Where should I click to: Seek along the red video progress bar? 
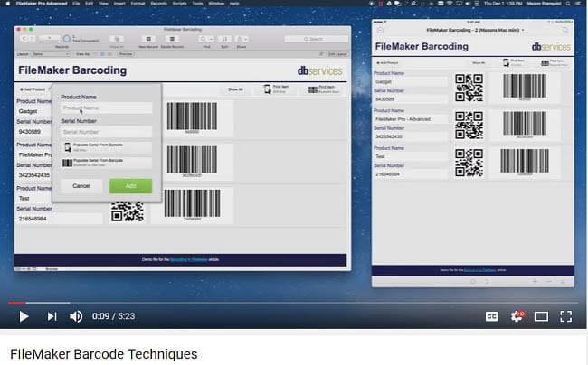pyautogui.click(x=16, y=303)
